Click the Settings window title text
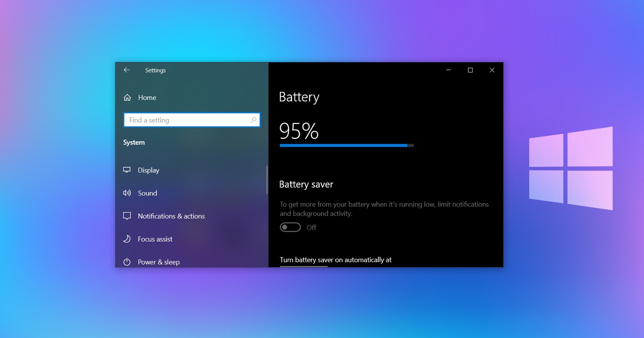644x338 pixels. coord(155,70)
